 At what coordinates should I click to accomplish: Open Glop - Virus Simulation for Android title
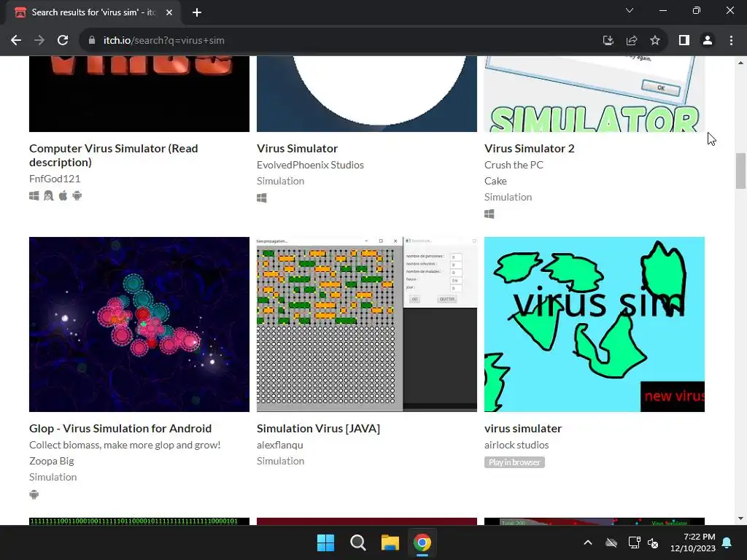coord(120,429)
